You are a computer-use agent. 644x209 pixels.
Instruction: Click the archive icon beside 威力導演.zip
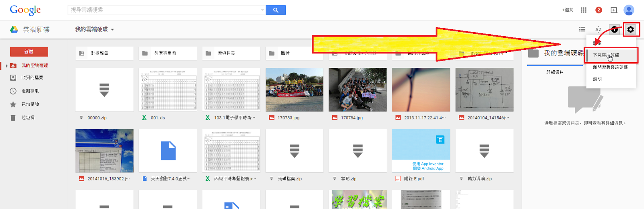click(x=461, y=179)
